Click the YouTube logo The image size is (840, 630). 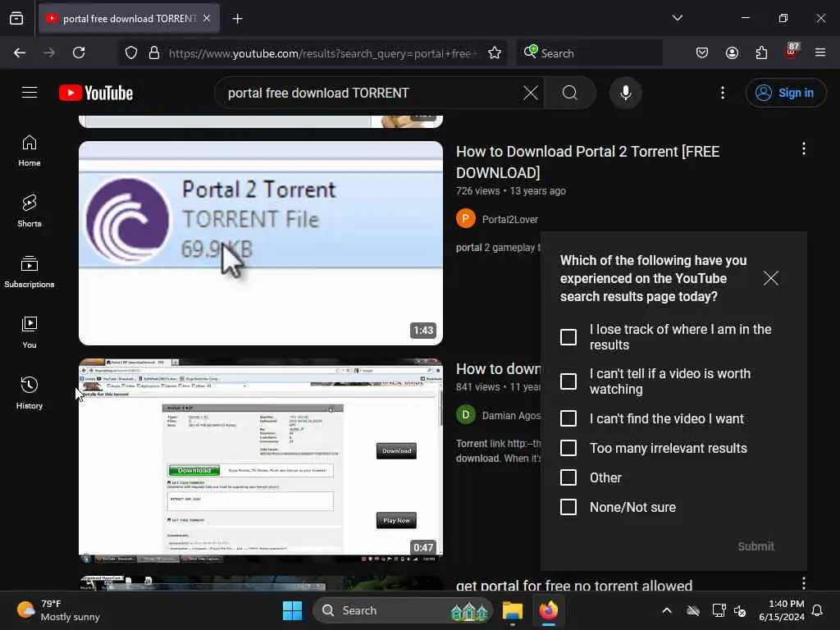pyautogui.click(x=96, y=93)
